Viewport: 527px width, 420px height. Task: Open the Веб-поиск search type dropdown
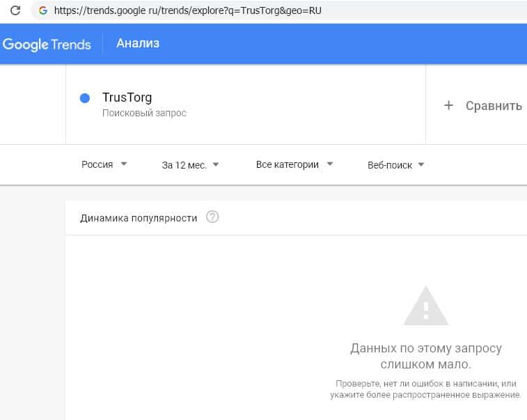click(x=395, y=165)
